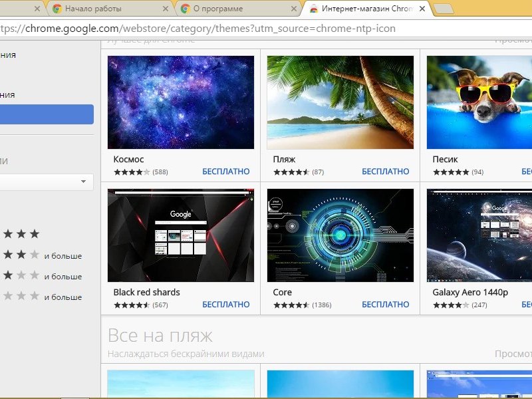The width and height of the screenshot is (532, 399).
Task: Click the star rating under Песик
Action: tap(451, 172)
